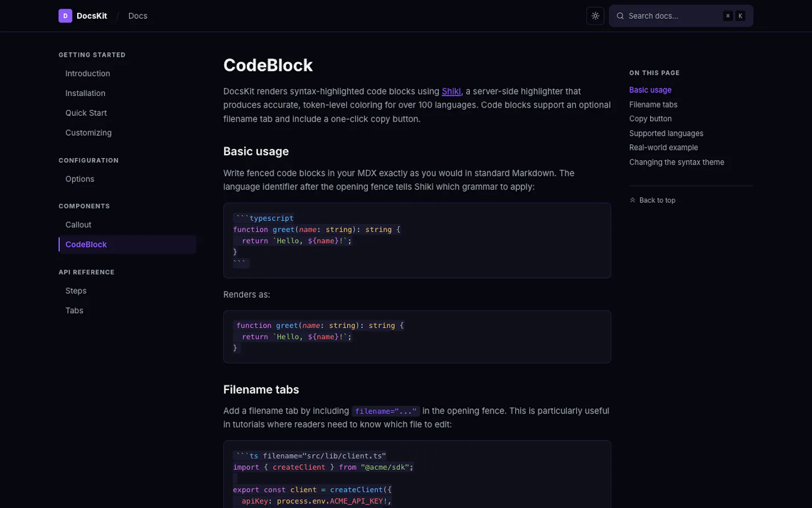Follow the Shiki hyperlink in the intro
The image size is (812, 508).
click(451, 91)
